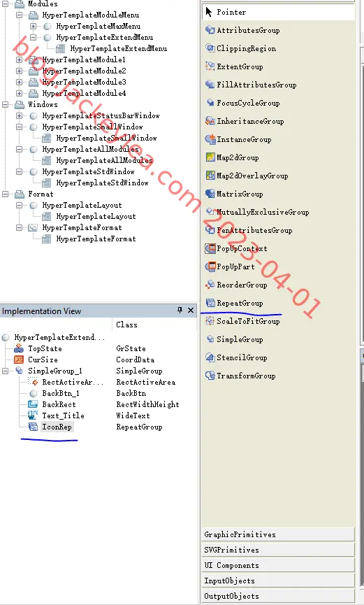
Task: Choose the TransformGroup icon
Action: point(210,375)
